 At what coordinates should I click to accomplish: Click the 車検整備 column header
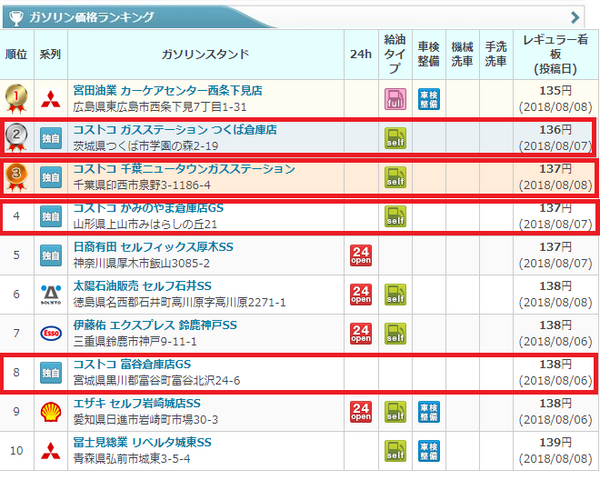click(429, 54)
